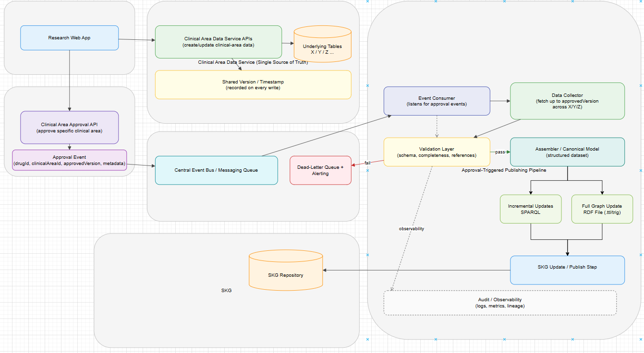Select the dashed Audit / Observability box
This screenshot has width=644, height=353.
coord(499,303)
